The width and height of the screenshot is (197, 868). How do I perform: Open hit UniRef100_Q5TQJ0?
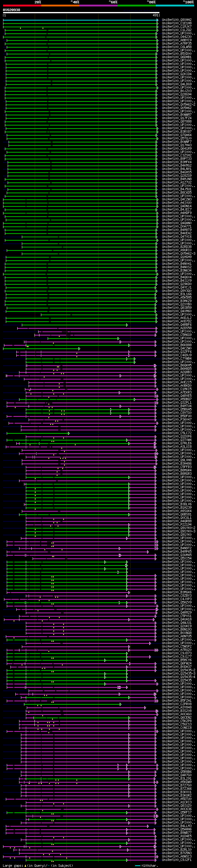point(177,138)
